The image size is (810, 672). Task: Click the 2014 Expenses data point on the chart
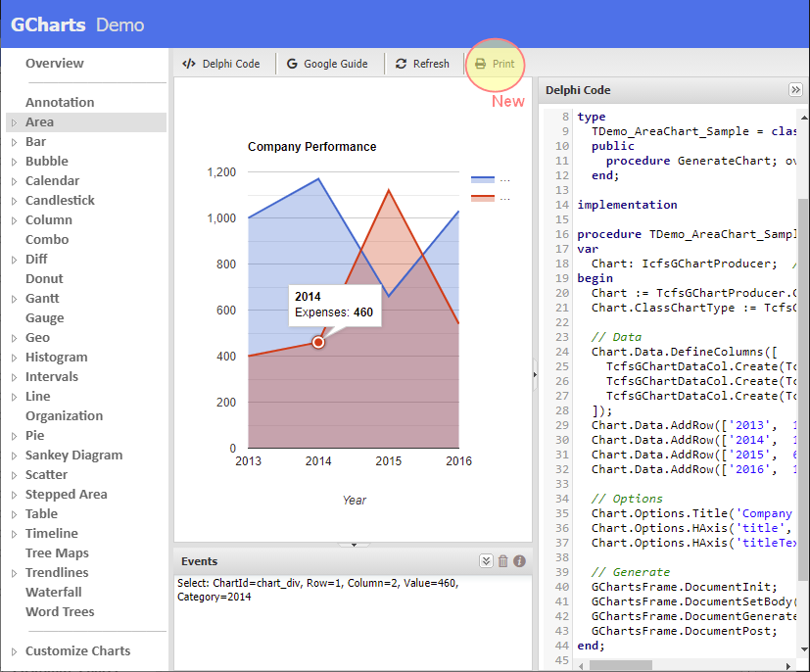[x=318, y=342]
